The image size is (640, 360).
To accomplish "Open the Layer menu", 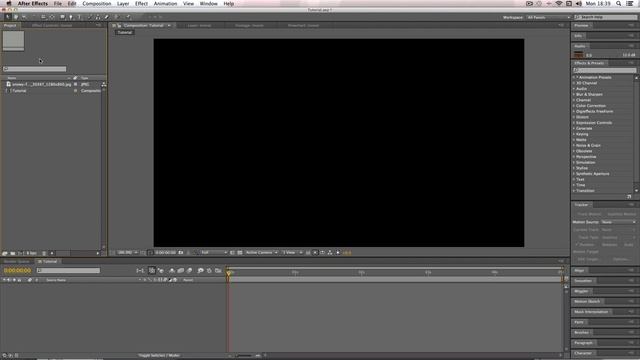I will 123,3.
